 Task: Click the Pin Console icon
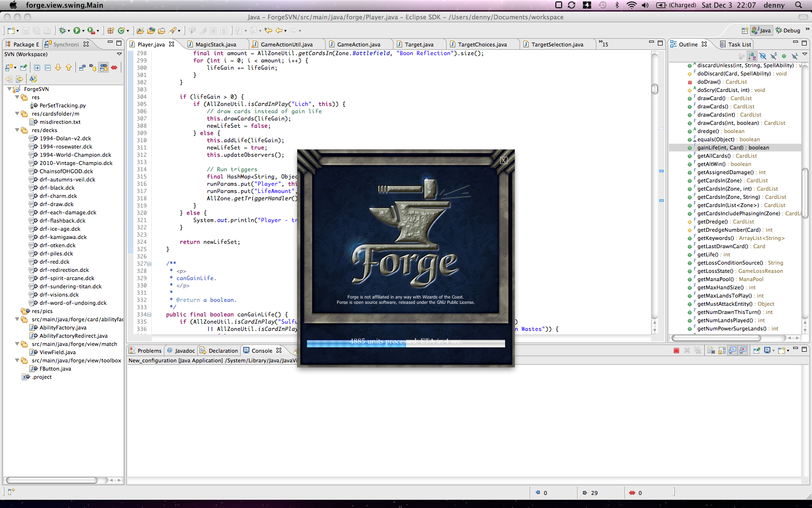click(x=756, y=351)
